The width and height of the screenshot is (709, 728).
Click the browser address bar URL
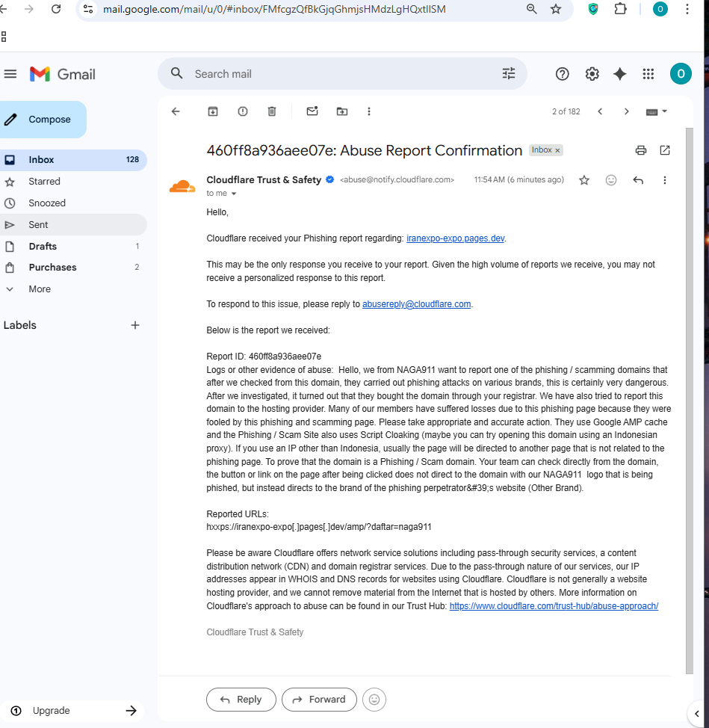[x=273, y=9]
